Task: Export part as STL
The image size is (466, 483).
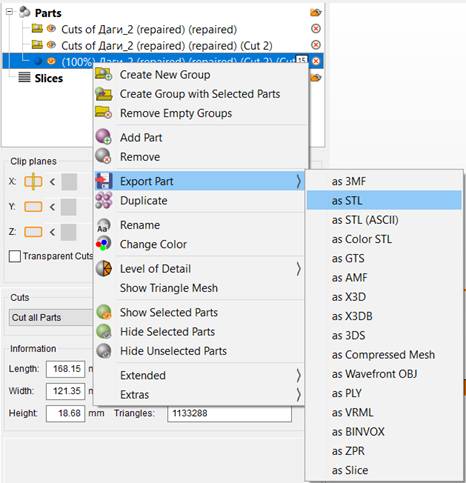Action: tap(384, 200)
